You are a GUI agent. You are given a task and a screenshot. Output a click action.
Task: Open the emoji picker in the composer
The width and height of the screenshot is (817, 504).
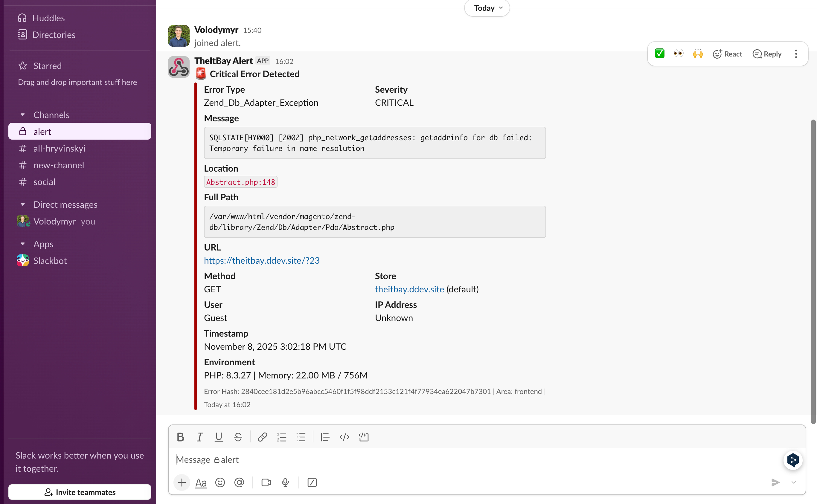pos(220,482)
